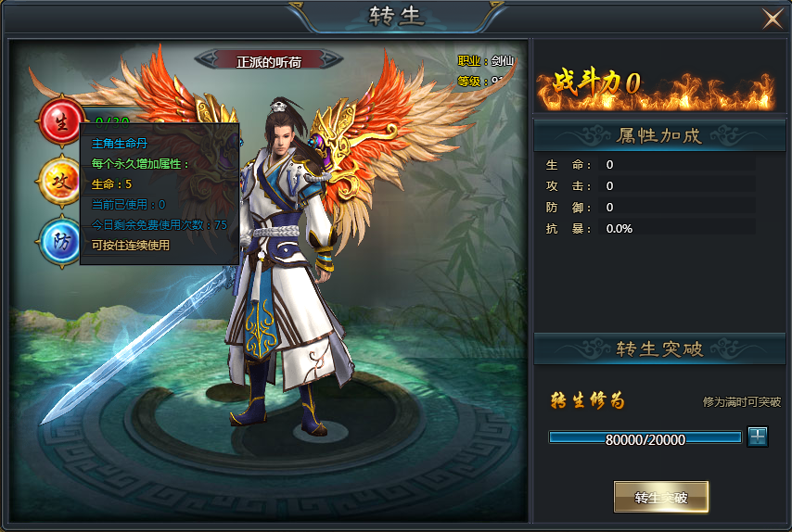Select the blue 防 defense pill orb
The image size is (792, 532).
60,241
